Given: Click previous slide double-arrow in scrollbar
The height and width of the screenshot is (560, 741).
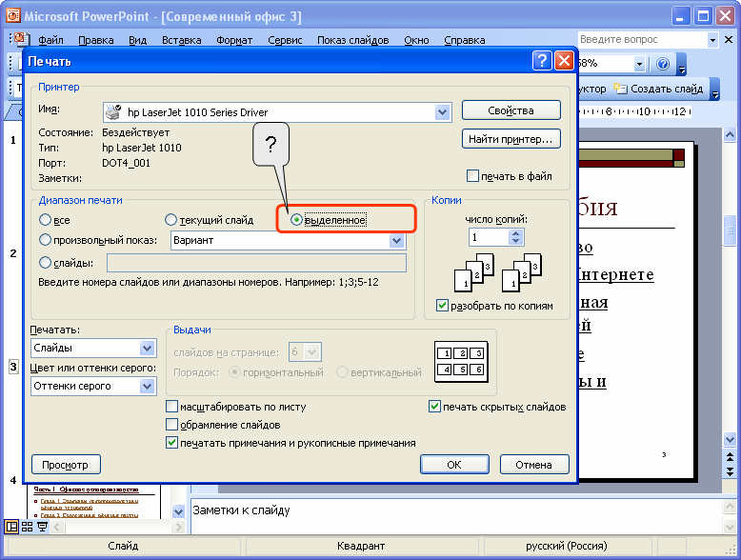Looking at the screenshot, I should click(730, 457).
